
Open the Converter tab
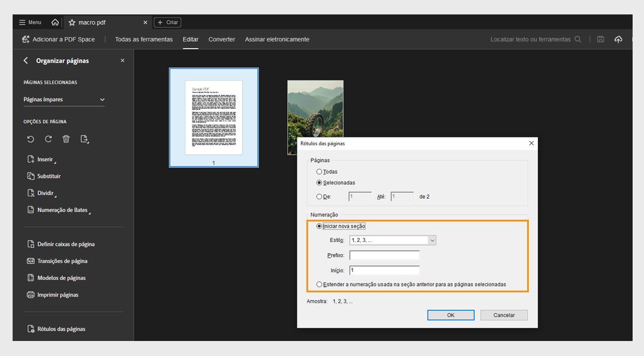(222, 40)
